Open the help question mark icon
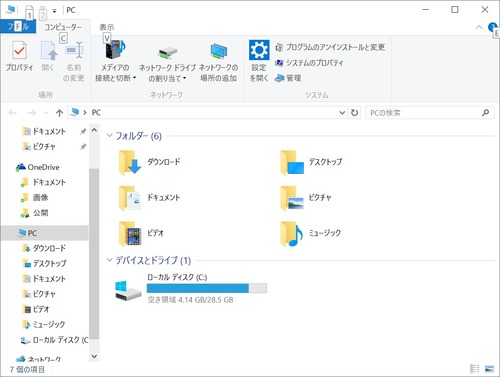This screenshot has height=377, width=500. click(x=492, y=27)
